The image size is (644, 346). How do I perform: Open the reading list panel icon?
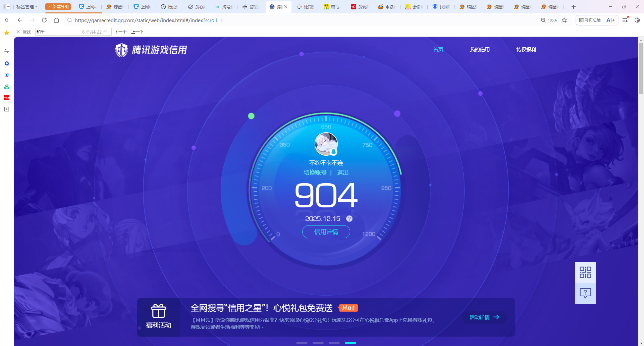pos(624,20)
